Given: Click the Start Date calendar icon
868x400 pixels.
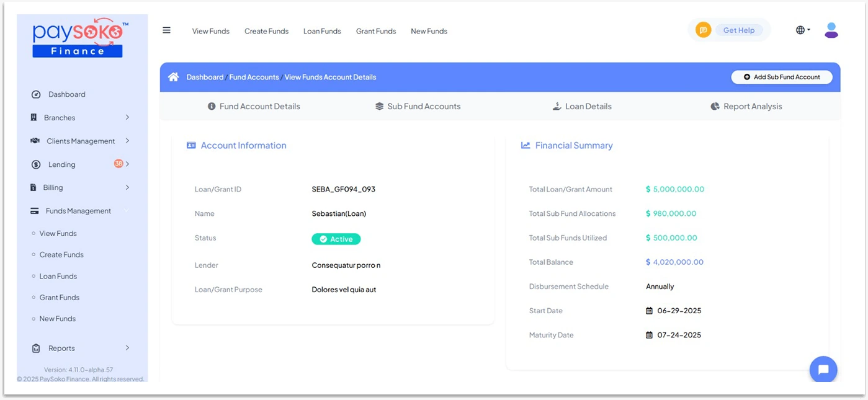Looking at the screenshot, I should coord(650,311).
